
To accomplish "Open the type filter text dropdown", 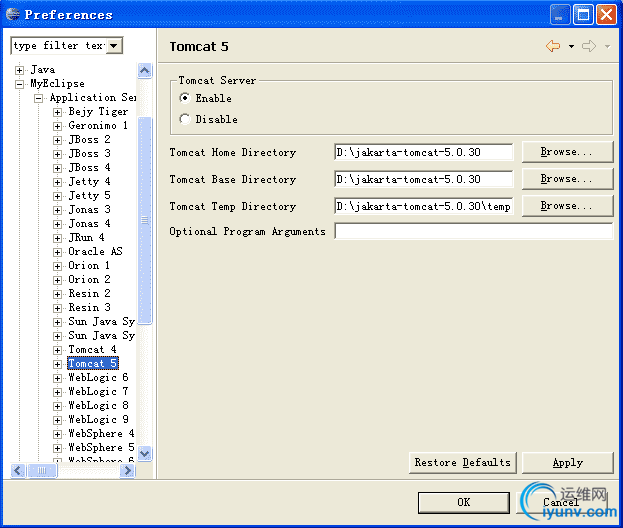I will coord(114,46).
